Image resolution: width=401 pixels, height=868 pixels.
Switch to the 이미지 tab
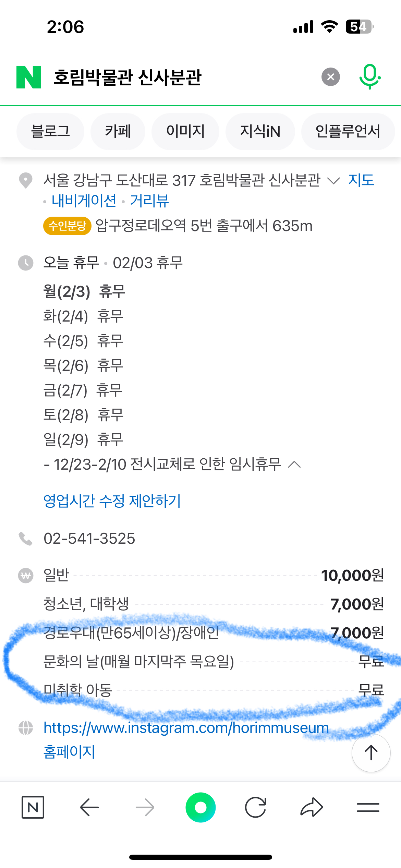(185, 131)
